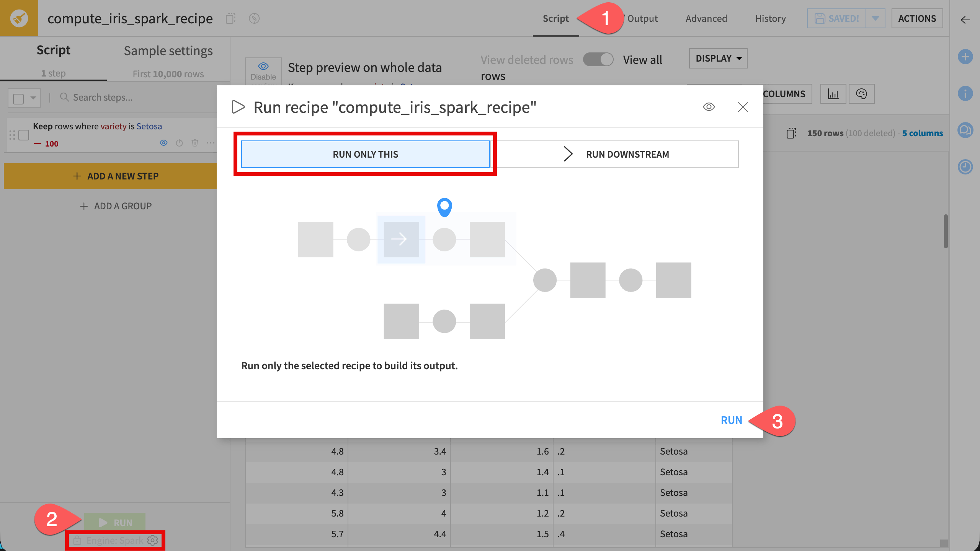Open the compass navigator icon beside title
Viewport: 980px width, 551px height.
tap(254, 18)
